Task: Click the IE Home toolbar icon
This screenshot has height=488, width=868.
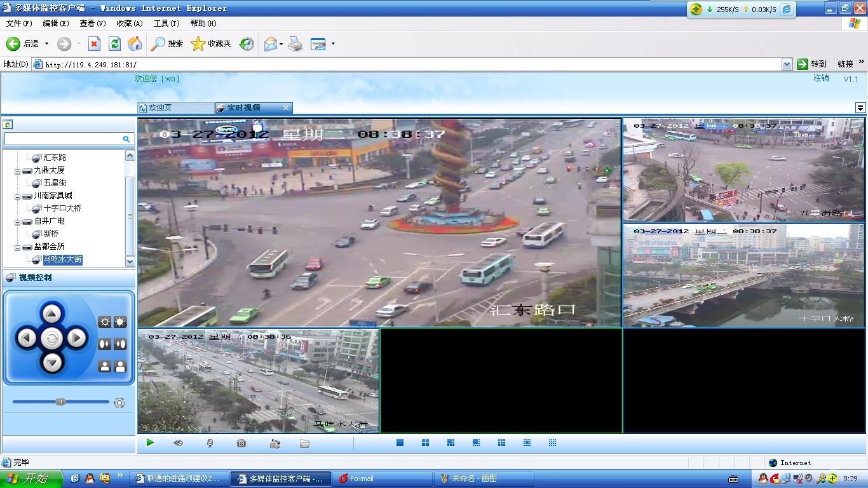Action: [135, 44]
